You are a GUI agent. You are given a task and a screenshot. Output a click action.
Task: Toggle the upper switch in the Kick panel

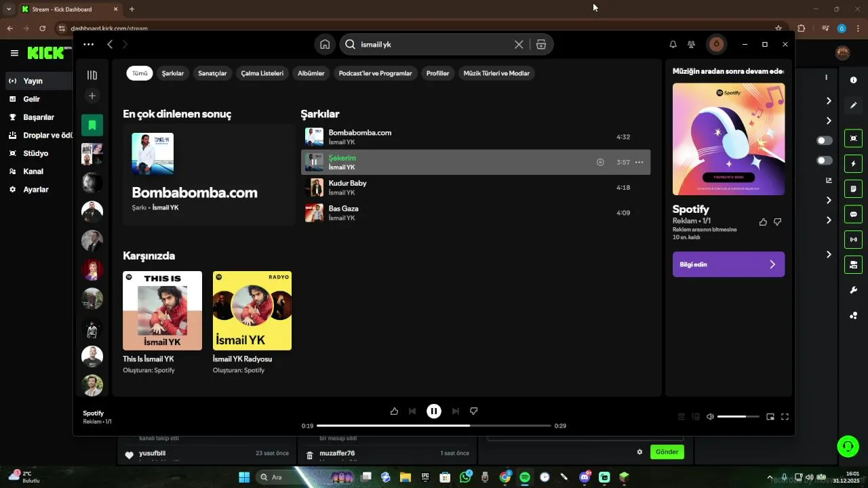tap(825, 140)
